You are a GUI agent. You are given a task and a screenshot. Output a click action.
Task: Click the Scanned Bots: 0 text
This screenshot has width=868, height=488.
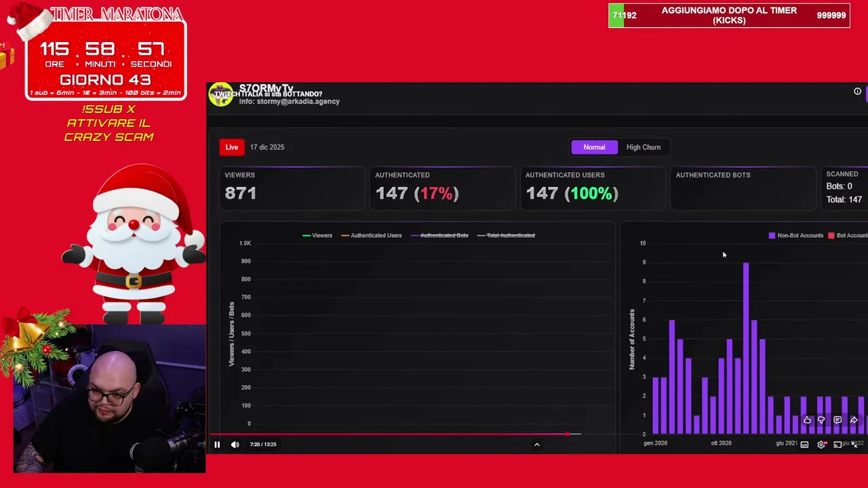coord(839,186)
